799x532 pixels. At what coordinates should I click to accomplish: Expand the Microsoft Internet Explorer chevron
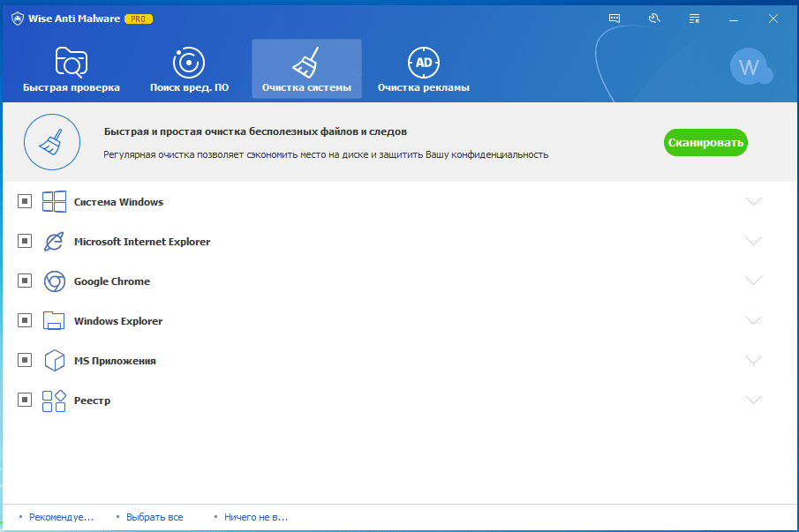click(x=753, y=241)
